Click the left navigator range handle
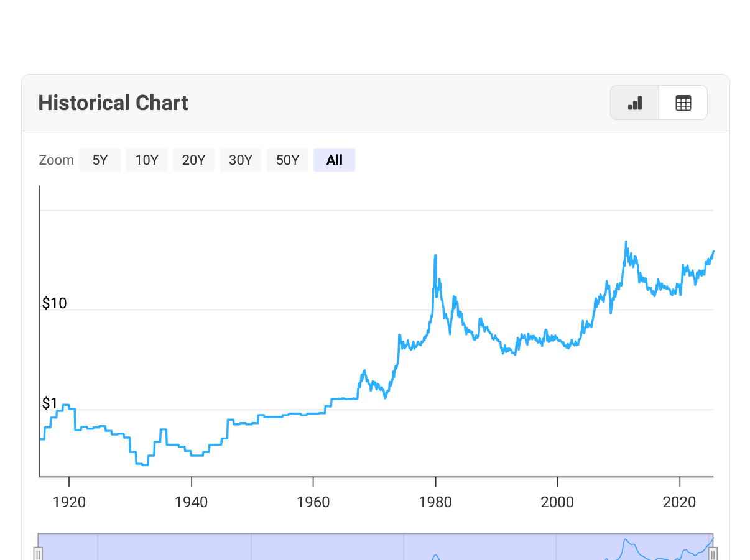Screen dimensions: 750x560 (38, 553)
